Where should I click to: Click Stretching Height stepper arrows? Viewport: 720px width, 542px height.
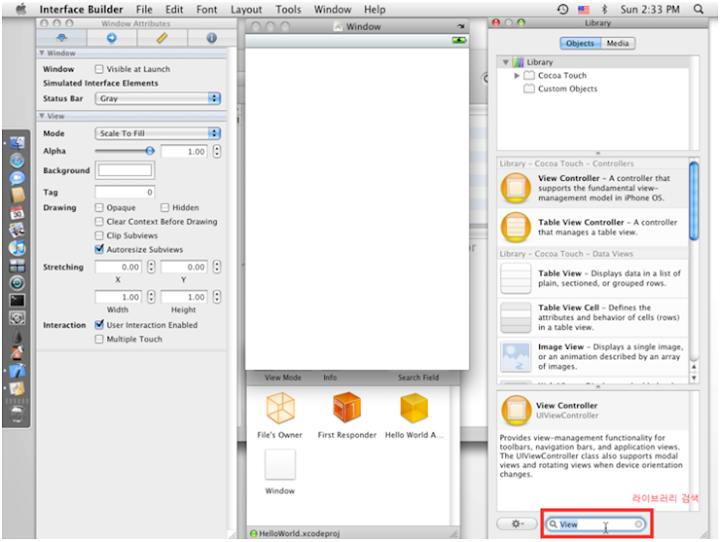click(x=217, y=297)
